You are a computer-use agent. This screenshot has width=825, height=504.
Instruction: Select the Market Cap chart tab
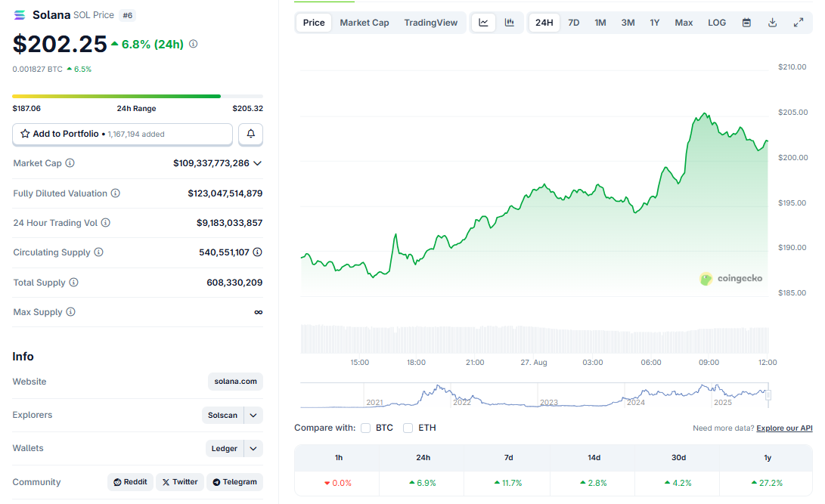click(364, 23)
